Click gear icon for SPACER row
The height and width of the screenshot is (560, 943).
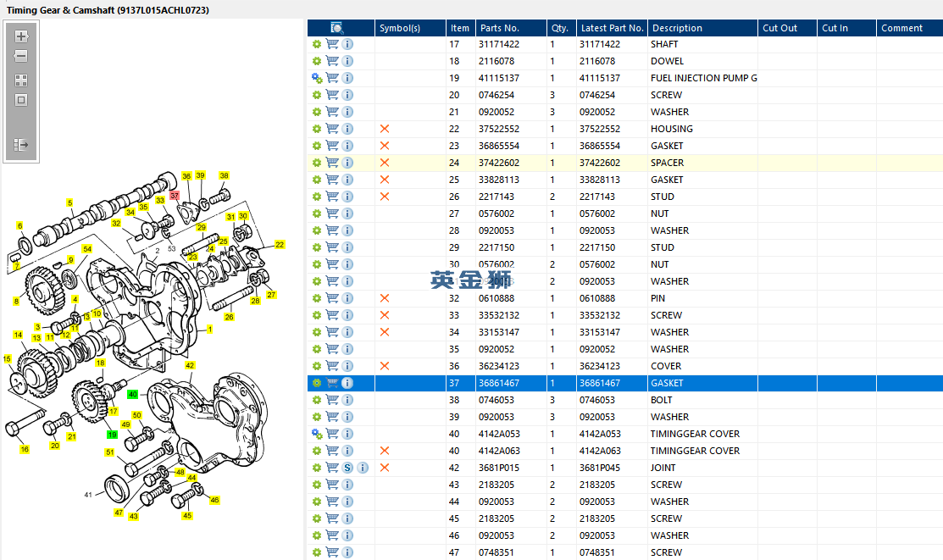click(x=317, y=163)
